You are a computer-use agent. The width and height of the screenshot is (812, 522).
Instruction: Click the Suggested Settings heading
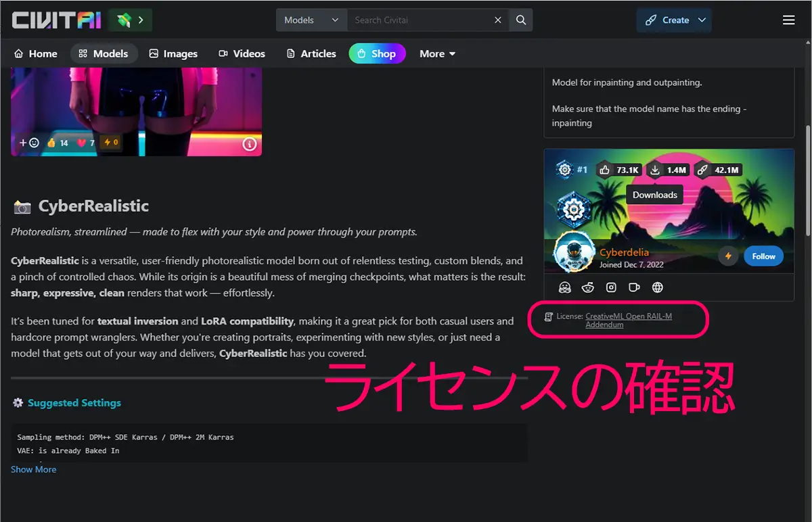click(x=74, y=403)
